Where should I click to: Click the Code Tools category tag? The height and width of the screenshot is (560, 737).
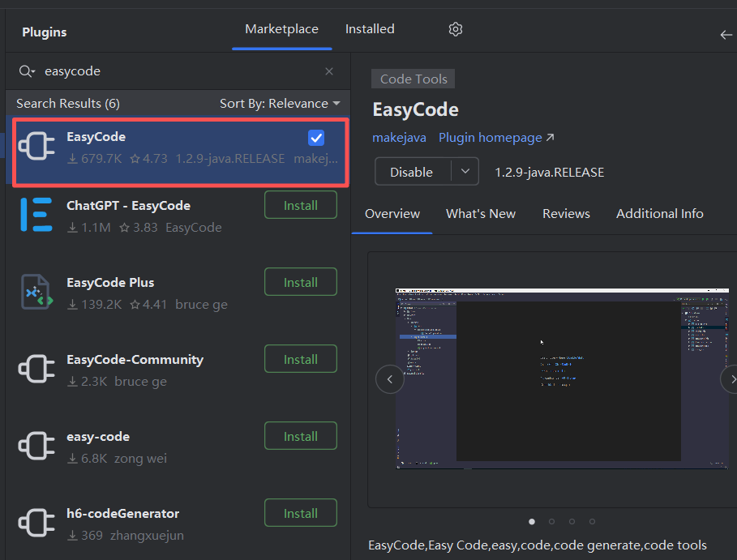point(413,79)
